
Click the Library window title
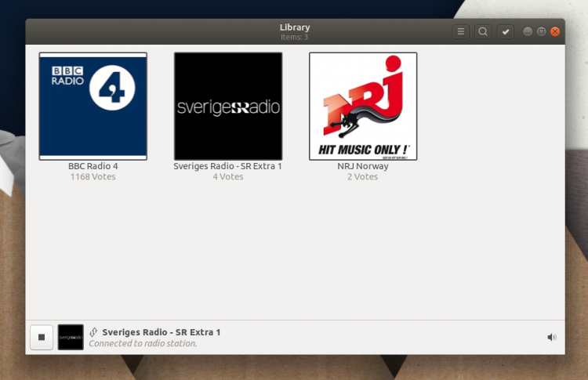(x=295, y=27)
